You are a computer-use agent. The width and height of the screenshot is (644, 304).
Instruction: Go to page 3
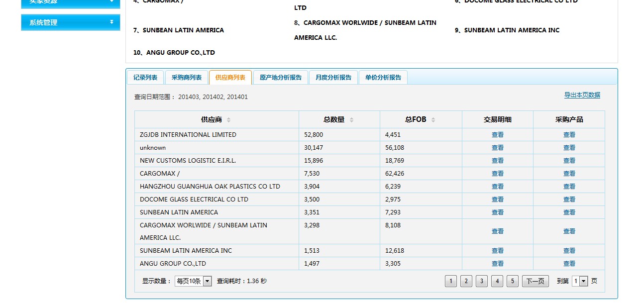click(x=481, y=281)
